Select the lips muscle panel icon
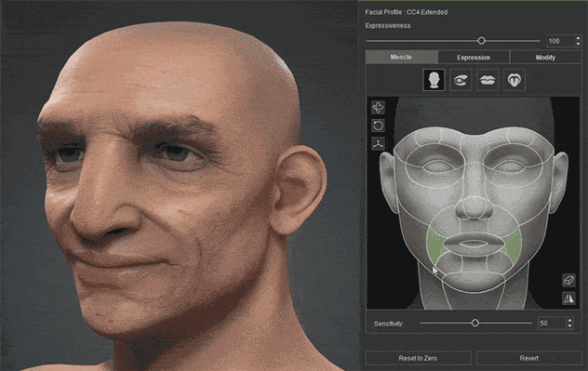The height and width of the screenshot is (371, 588). click(x=488, y=80)
